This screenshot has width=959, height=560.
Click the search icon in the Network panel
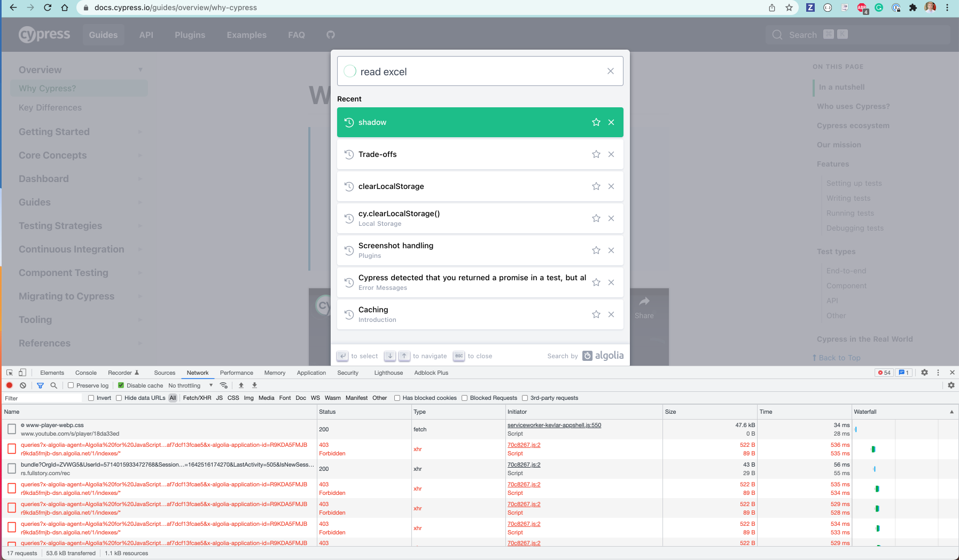[x=53, y=385]
